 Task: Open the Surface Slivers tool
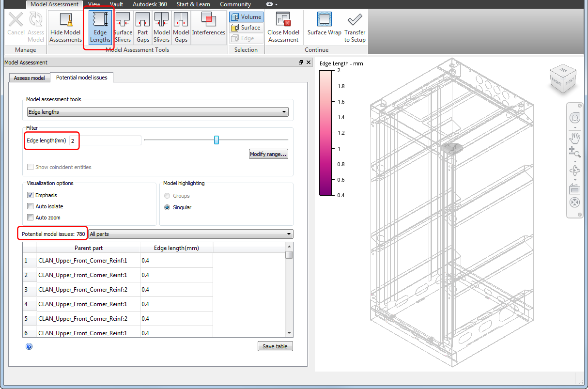tap(123, 28)
